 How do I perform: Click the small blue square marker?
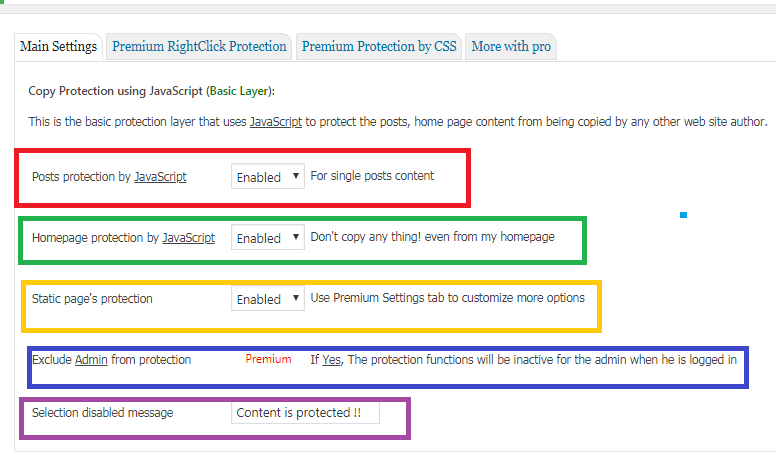click(683, 215)
